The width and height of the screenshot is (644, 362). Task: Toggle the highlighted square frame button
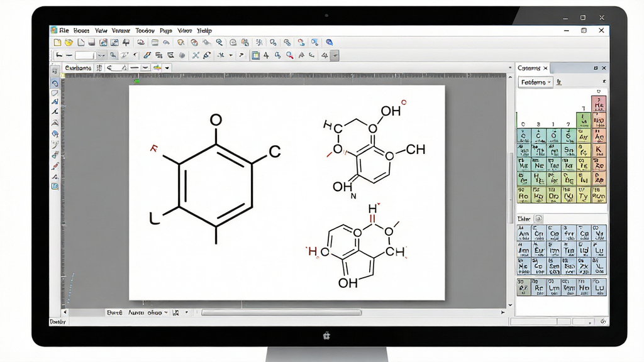[x=255, y=55]
